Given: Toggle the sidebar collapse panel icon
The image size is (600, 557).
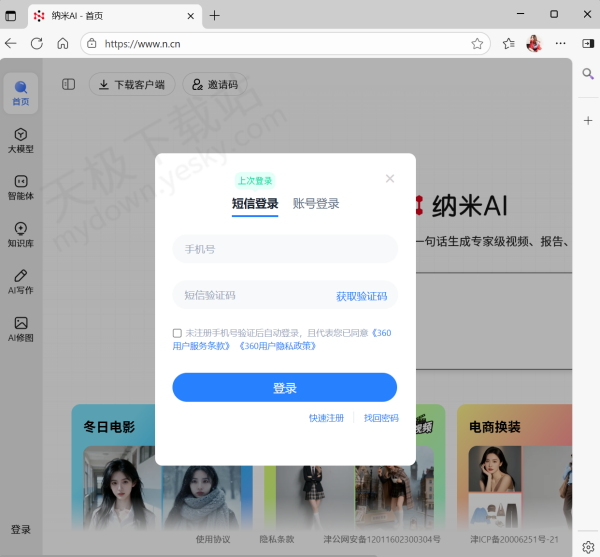Looking at the screenshot, I should click(69, 85).
